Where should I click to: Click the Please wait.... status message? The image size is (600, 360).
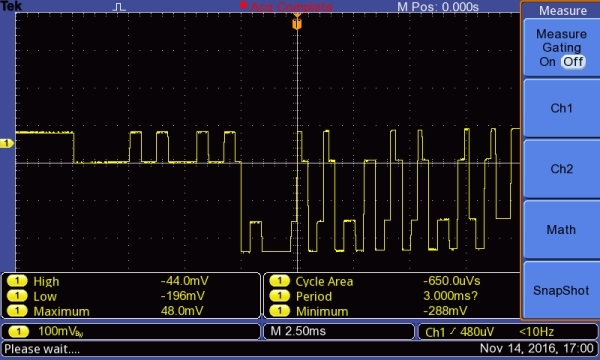[42, 349]
